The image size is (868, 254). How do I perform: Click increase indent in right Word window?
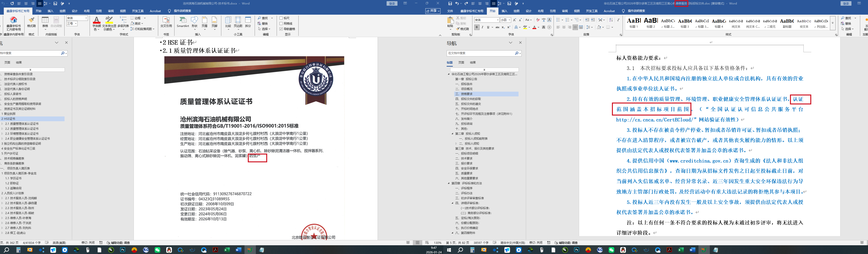(x=593, y=20)
